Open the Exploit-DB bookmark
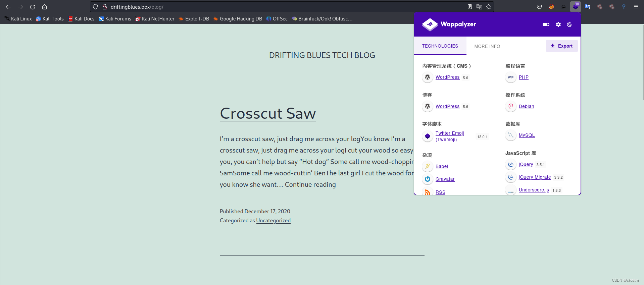 [x=194, y=19]
